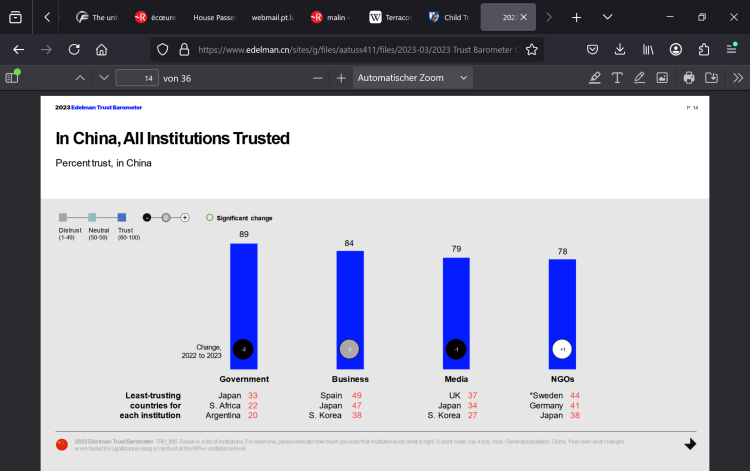The width and height of the screenshot is (750, 471).
Task: Print the PDF document
Action: [x=689, y=78]
